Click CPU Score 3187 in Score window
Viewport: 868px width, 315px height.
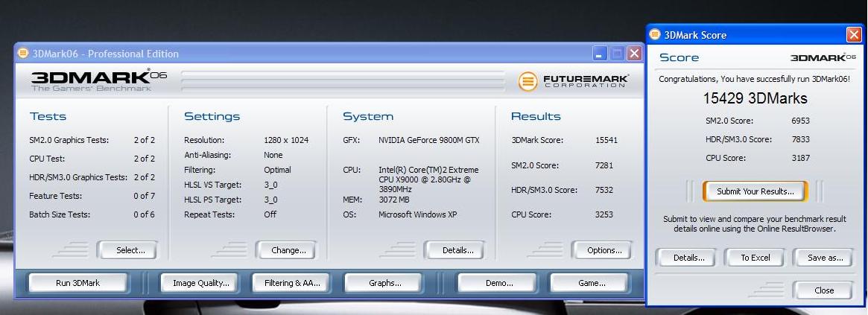coord(800,158)
